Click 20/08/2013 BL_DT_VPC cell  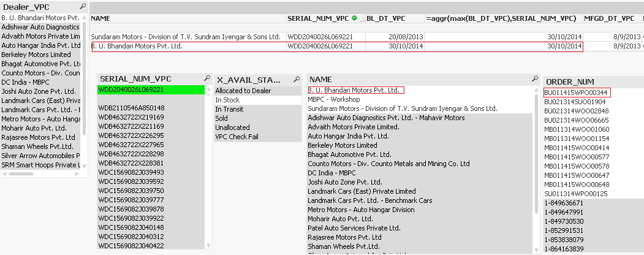click(x=395, y=37)
